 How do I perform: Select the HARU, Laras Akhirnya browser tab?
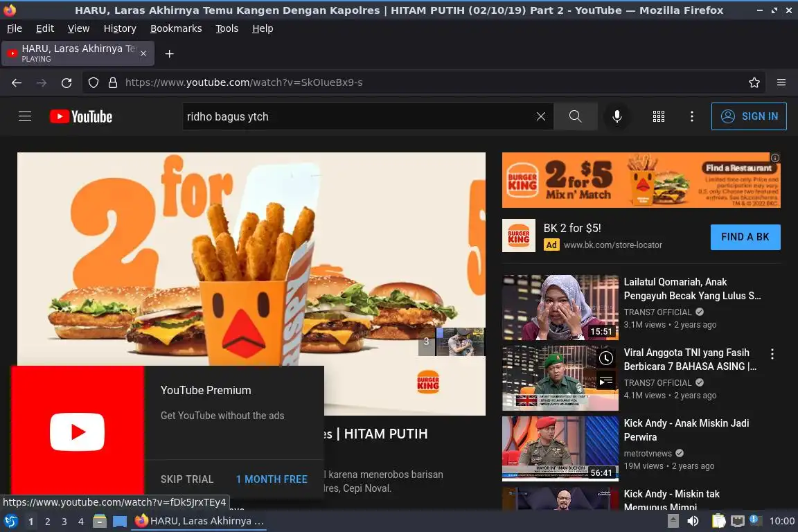coord(78,53)
